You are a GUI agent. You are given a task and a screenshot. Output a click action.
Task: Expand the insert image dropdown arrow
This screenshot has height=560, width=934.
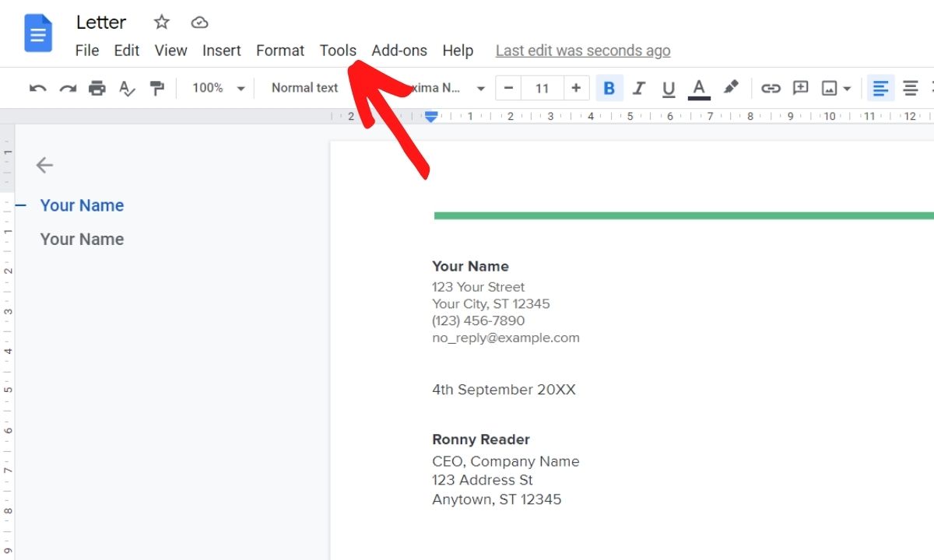pyautogui.click(x=847, y=89)
